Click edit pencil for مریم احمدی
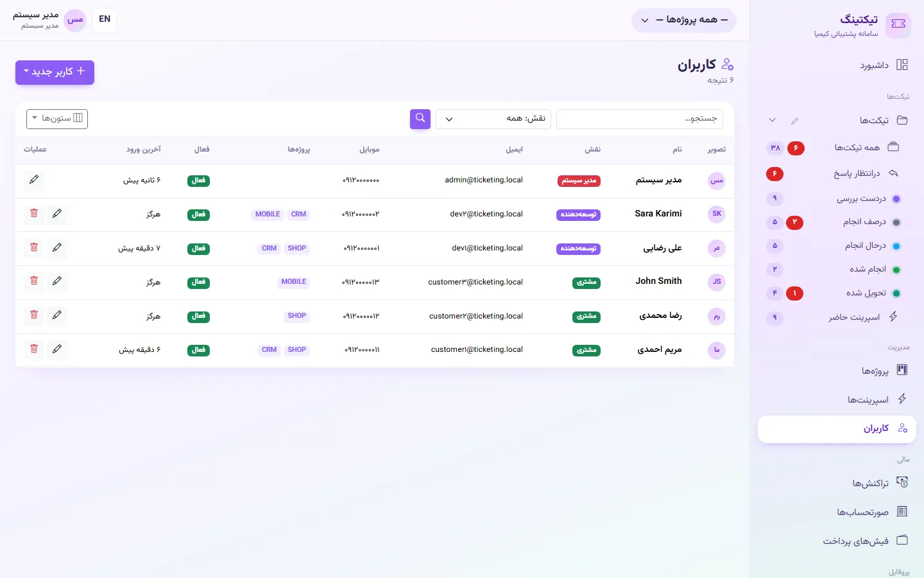This screenshot has width=924, height=578. (x=57, y=349)
